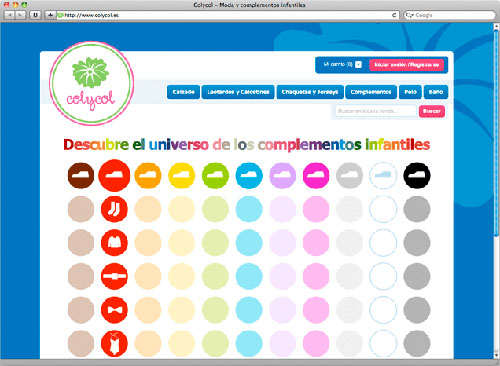Image resolution: width=500 pixels, height=366 pixels.
Task: Go to the Baño category
Action: point(436,92)
